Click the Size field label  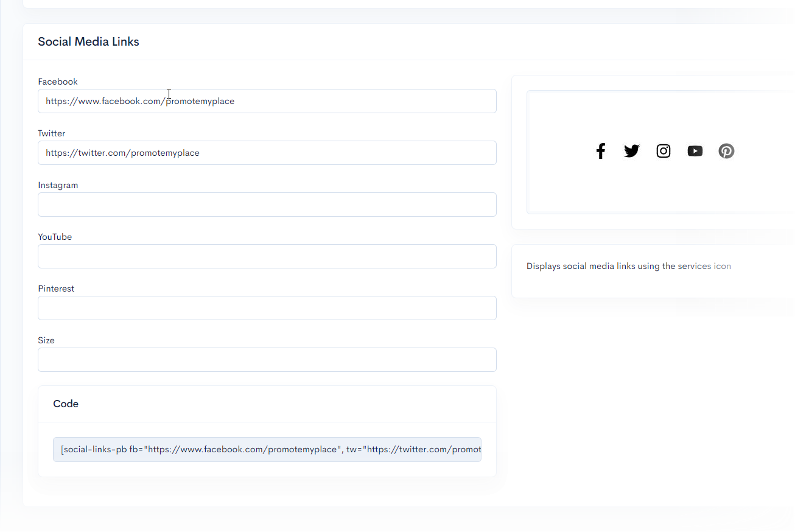46,340
